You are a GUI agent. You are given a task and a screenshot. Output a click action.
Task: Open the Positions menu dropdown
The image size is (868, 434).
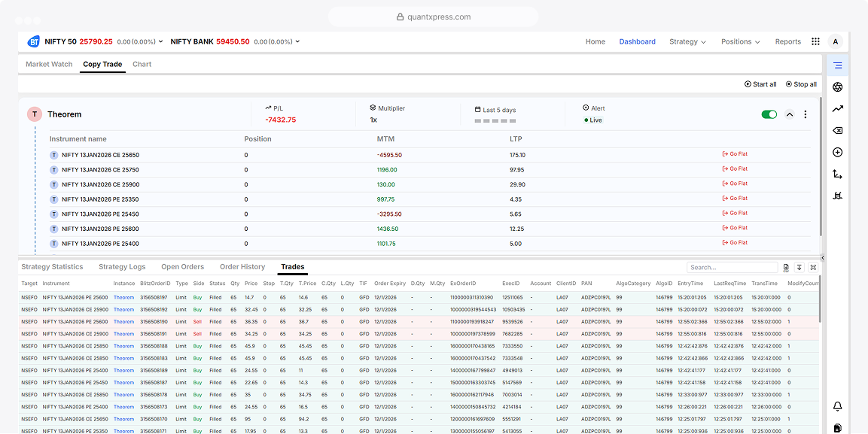tap(740, 41)
